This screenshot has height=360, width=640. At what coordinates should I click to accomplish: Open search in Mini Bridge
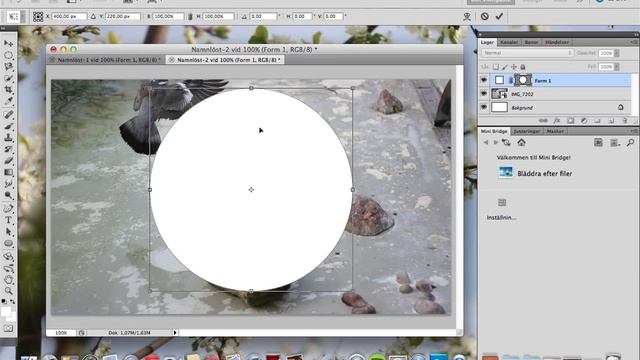tap(630, 142)
